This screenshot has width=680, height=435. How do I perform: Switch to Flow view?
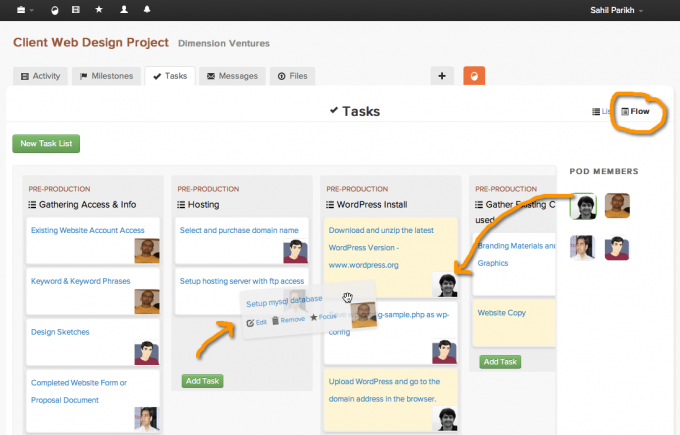click(635, 111)
